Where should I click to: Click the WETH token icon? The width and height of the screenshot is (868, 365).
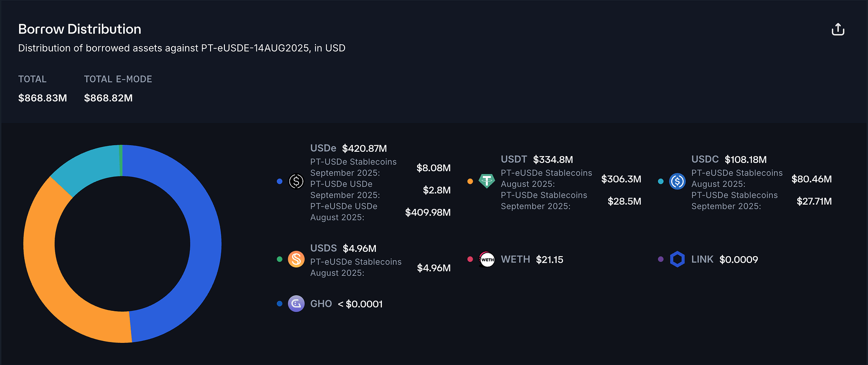487,259
